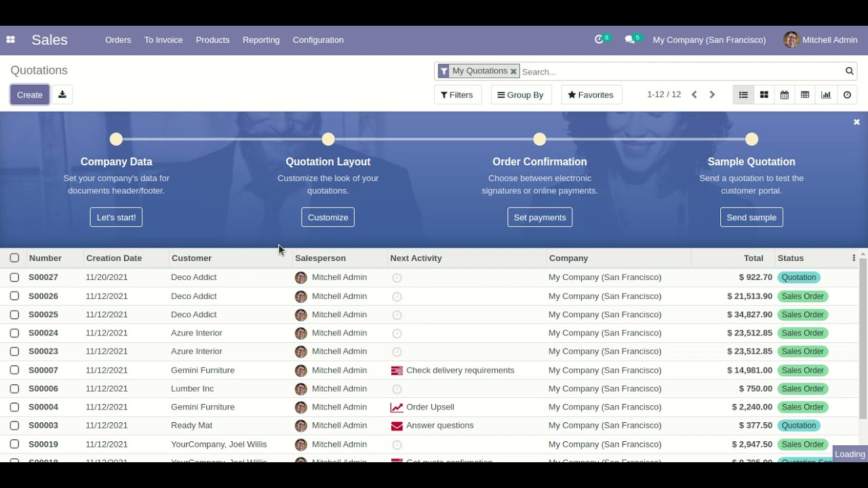This screenshot has height=488, width=868.
Task: Download quotations via export icon
Action: pos(62,95)
